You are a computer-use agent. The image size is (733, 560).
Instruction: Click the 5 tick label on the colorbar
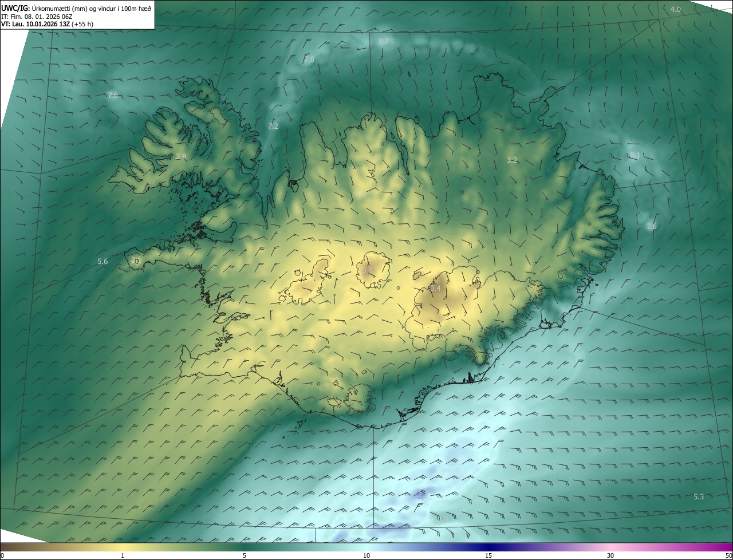tap(245, 555)
